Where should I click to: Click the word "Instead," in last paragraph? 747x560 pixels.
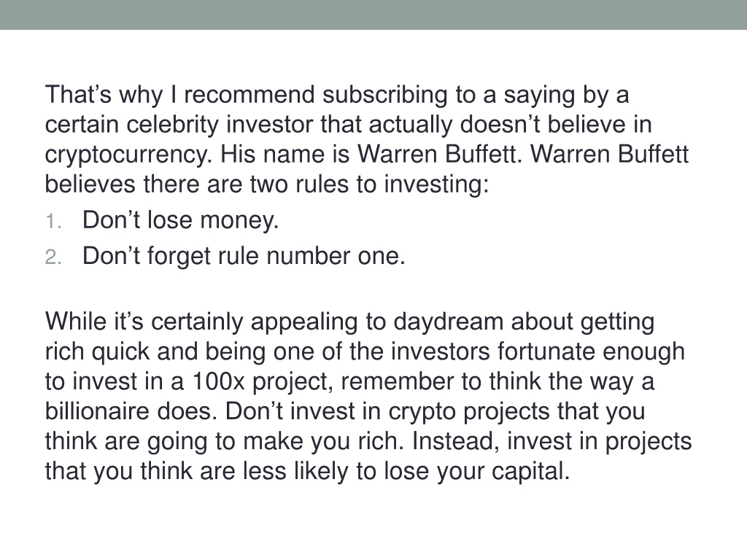(x=456, y=441)
